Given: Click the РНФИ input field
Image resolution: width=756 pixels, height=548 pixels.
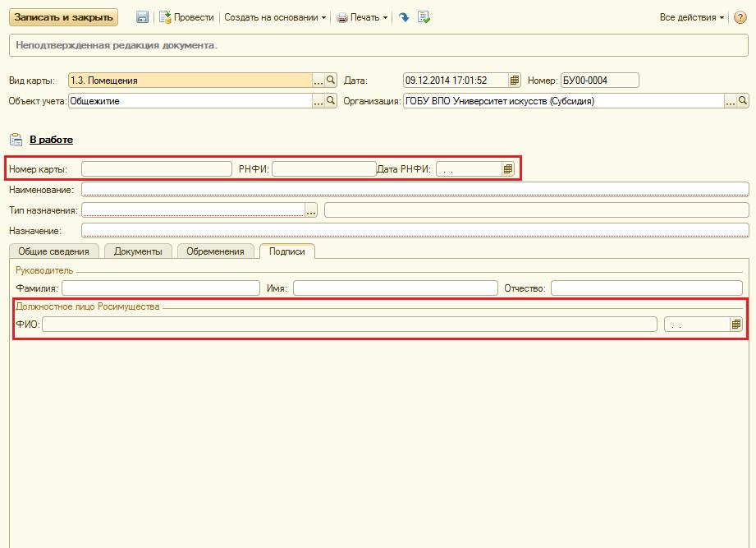Looking at the screenshot, I should click(x=324, y=169).
